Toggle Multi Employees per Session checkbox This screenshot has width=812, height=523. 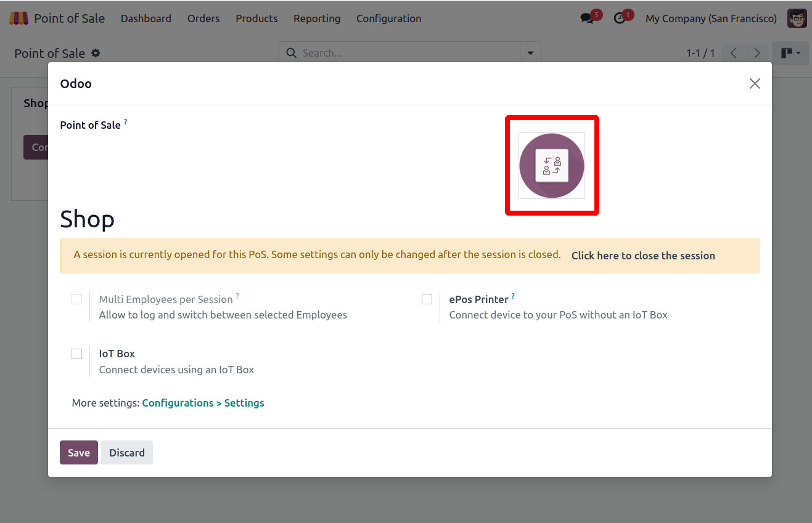[x=76, y=299]
